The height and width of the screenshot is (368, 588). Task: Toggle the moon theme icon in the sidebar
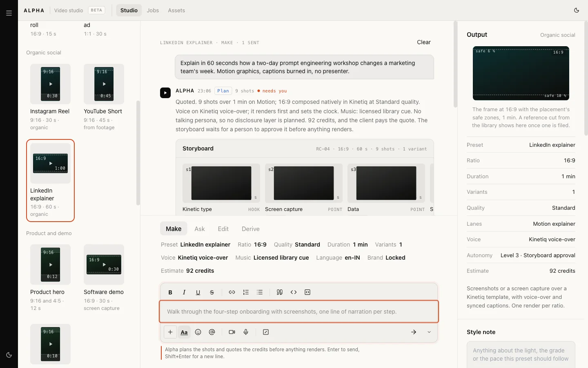click(9, 355)
